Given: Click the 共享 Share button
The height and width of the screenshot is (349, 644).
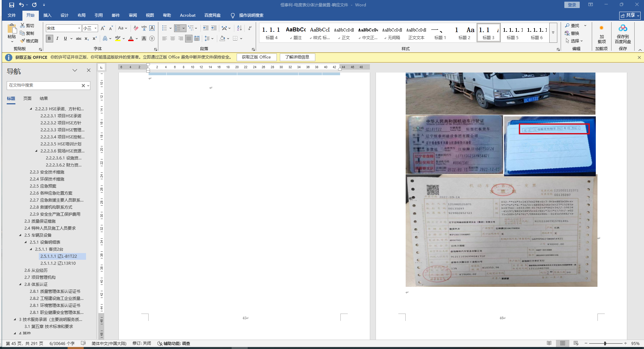Looking at the screenshot, I should (630, 15).
